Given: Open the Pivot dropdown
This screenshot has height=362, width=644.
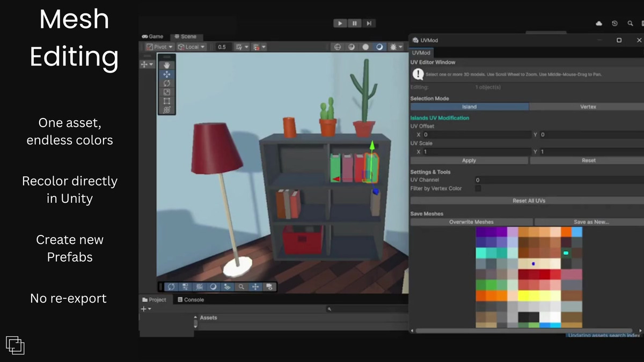Looking at the screenshot, I should (162, 47).
